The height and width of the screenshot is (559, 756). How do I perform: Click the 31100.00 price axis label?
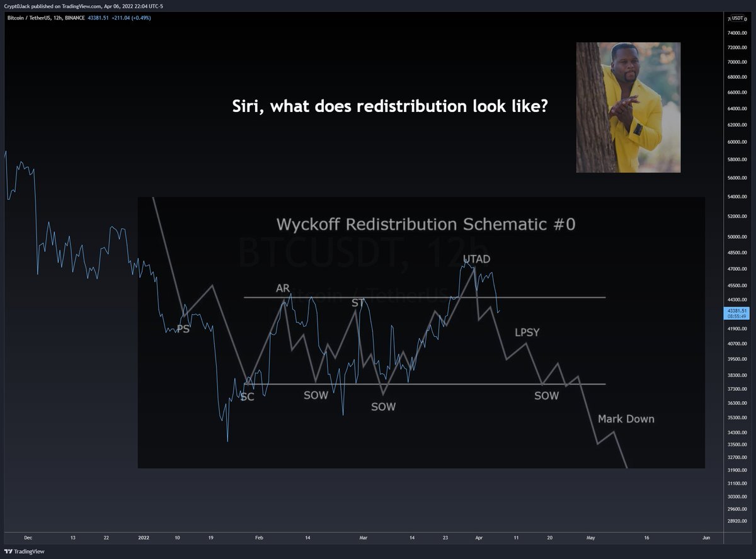[x=737, y=483]
